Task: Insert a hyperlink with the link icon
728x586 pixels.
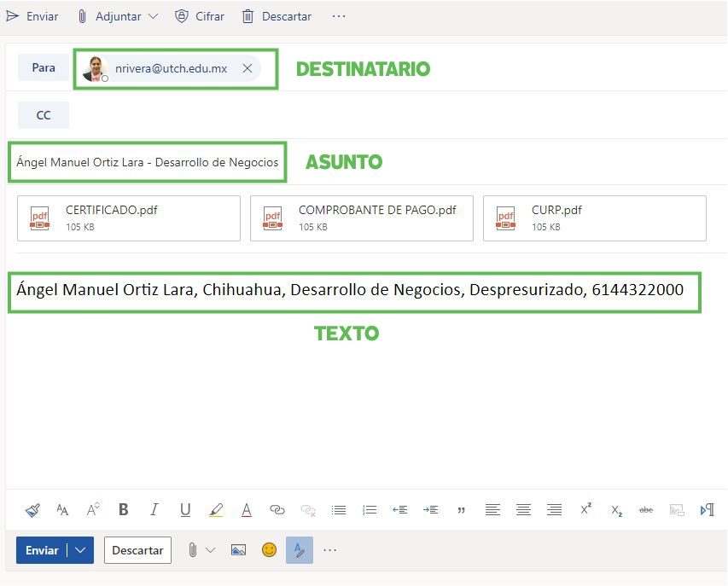Action: 277,509
